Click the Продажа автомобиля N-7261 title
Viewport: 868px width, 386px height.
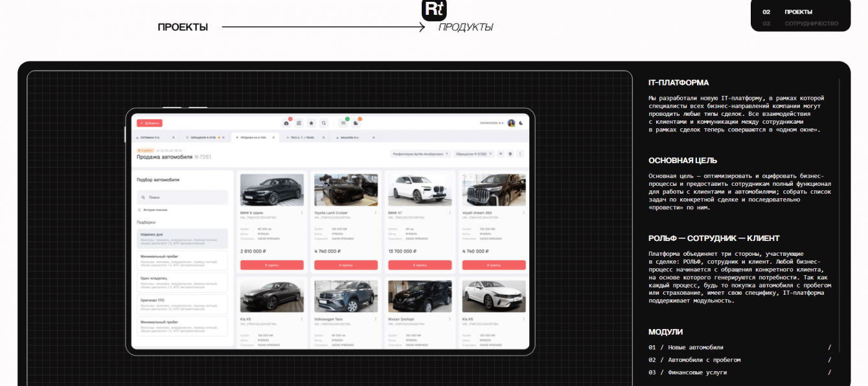tap(174, 157)
